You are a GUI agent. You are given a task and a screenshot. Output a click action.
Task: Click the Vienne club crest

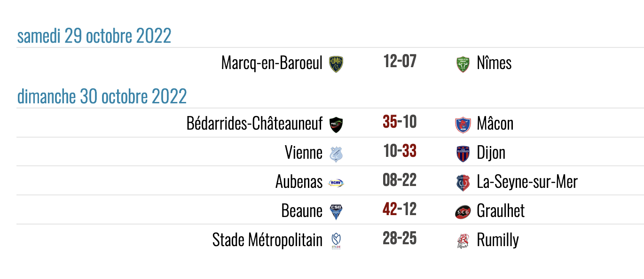pyautogui.click(x=336, y=154)
